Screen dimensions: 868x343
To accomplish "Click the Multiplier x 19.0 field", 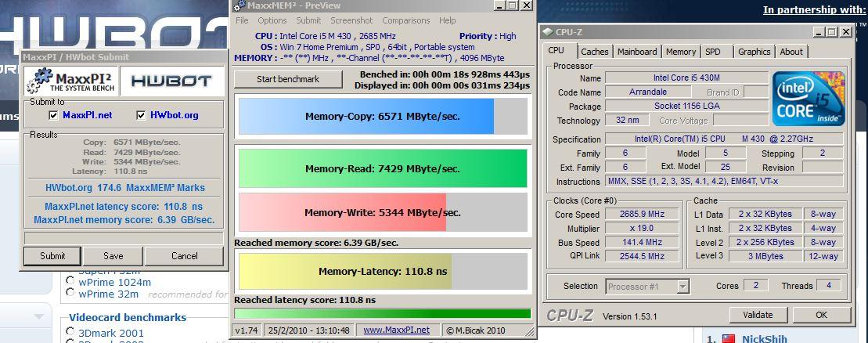I will point(642,228).
